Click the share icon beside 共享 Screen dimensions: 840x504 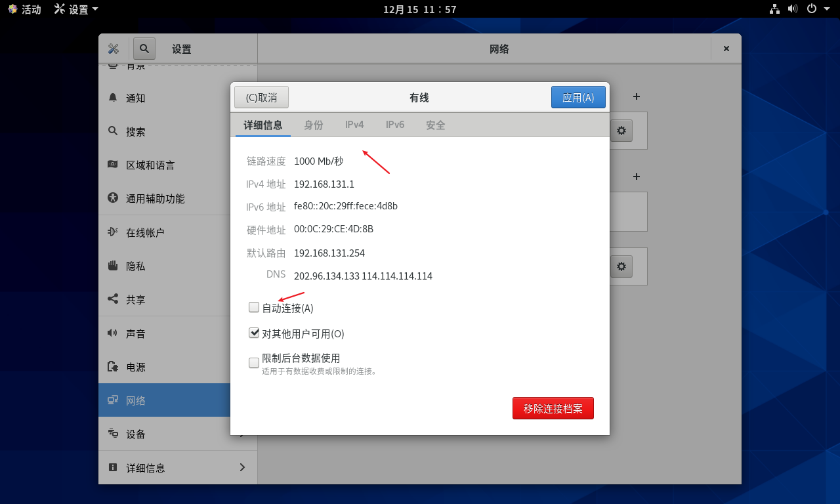pos(112,299)
